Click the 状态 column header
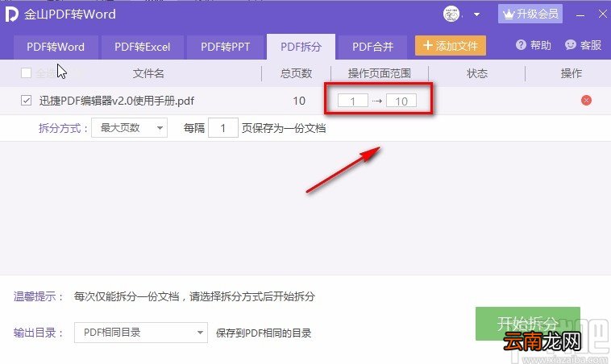Screen dimensions: 611x364 (x=477, y=73)
